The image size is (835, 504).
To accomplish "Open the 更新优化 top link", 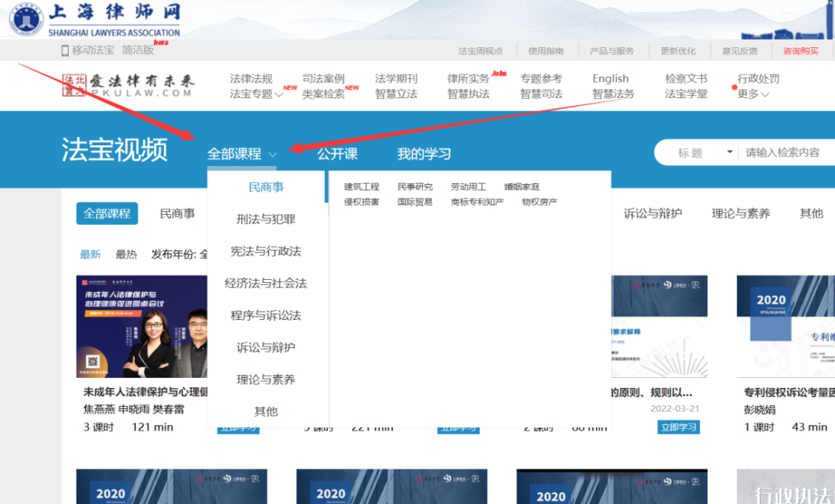I will [x=679, y=51].
